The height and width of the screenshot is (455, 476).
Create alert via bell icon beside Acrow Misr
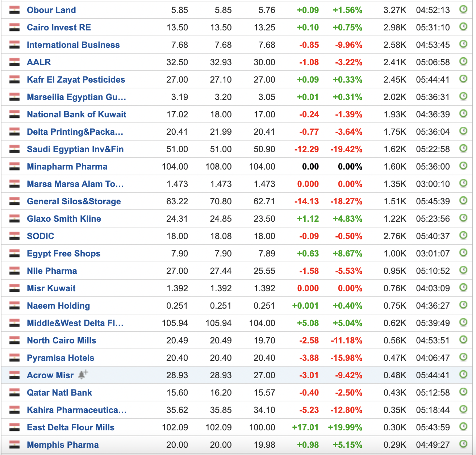tap(83, 374)
